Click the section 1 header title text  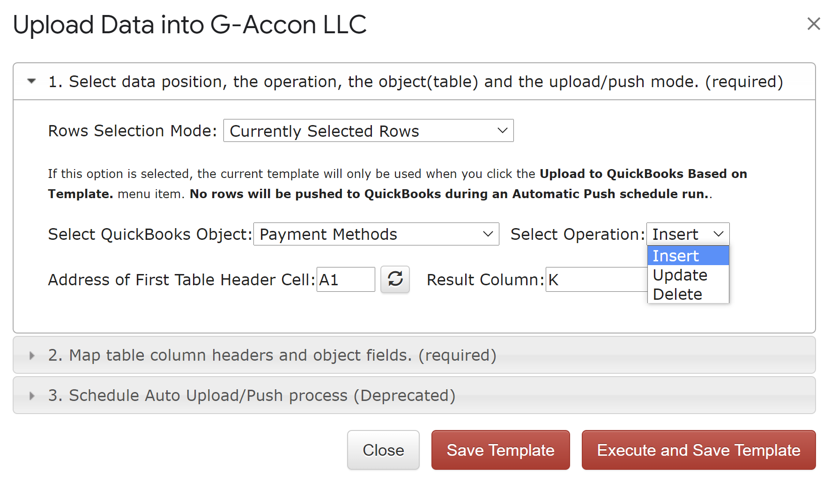tap(415, 82)
